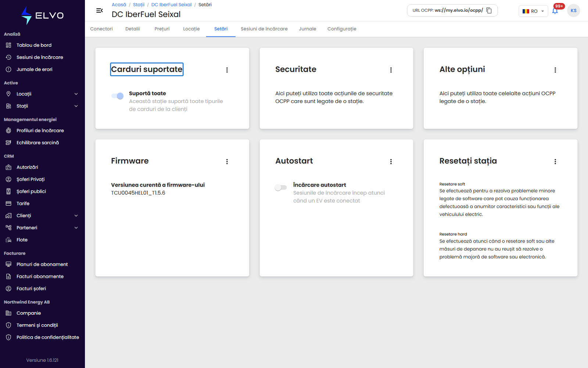Expand the Locații sidebar item
The image size is (588, 368).
pyautogui.click(x=42, y=94)
